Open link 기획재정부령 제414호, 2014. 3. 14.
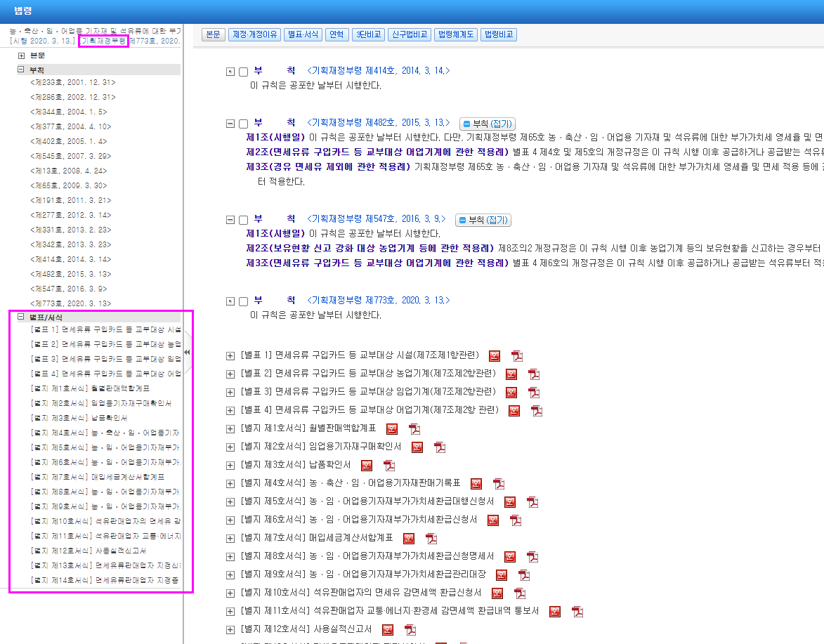Viewport: 824px width, 644px height. (379, 71)
